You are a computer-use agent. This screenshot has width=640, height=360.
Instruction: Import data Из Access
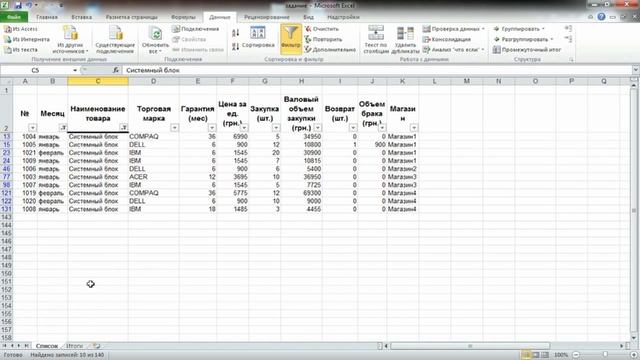(x=21, y=29)
